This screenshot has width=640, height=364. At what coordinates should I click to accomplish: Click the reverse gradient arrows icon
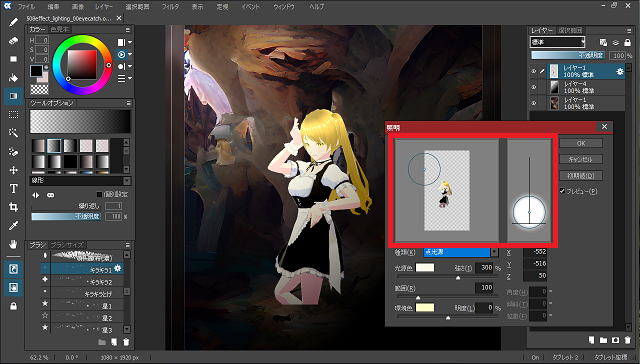coord(36,195)
